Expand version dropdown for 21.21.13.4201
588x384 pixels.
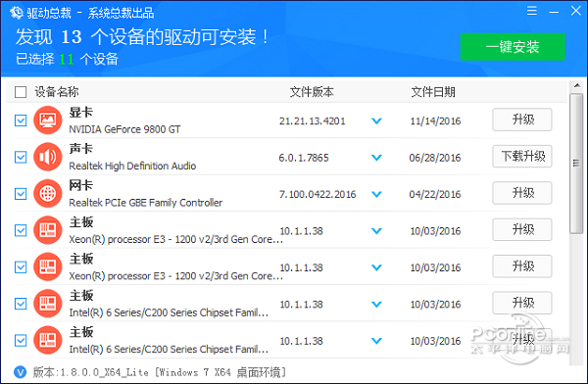pos(376,121)
